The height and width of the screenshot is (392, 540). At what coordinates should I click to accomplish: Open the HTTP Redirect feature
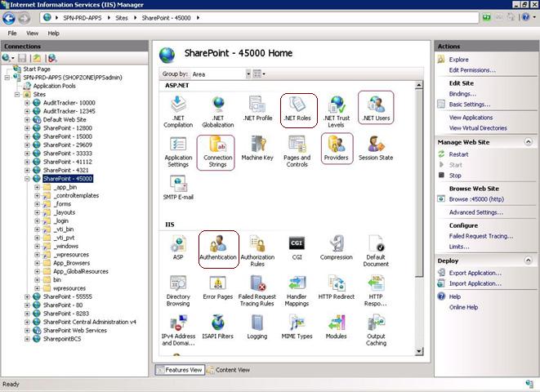click(336, 287)
